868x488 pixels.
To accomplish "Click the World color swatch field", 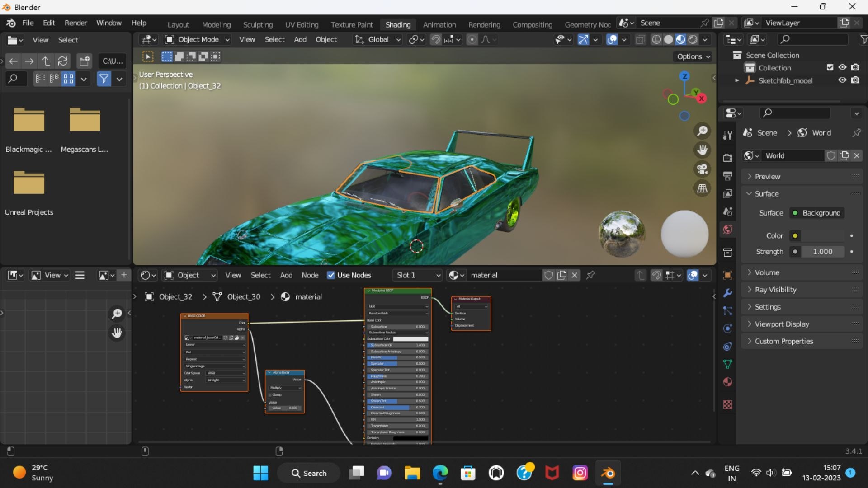I will pos(822,236).
